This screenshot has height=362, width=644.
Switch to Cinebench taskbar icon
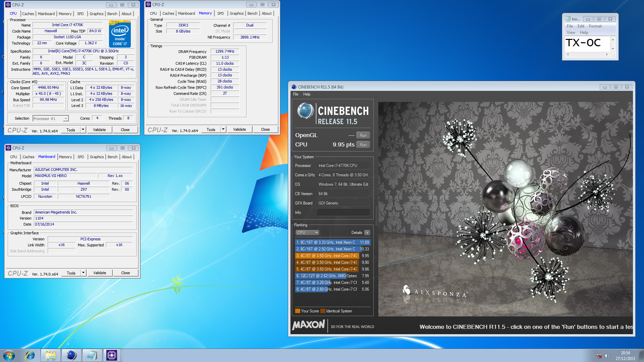click(71, 355)
